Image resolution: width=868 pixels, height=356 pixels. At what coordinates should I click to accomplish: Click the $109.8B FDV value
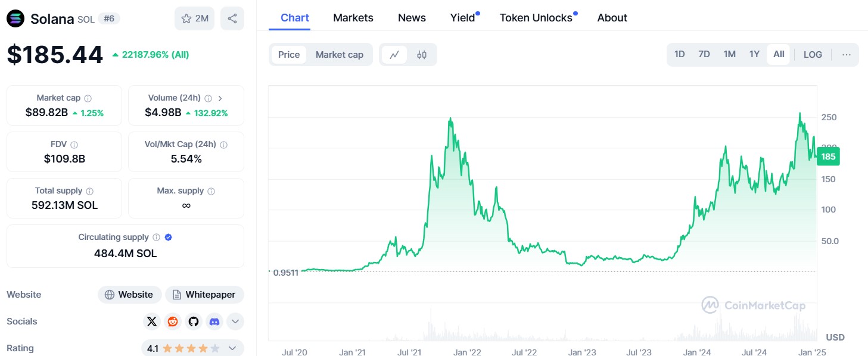(64, 159)
